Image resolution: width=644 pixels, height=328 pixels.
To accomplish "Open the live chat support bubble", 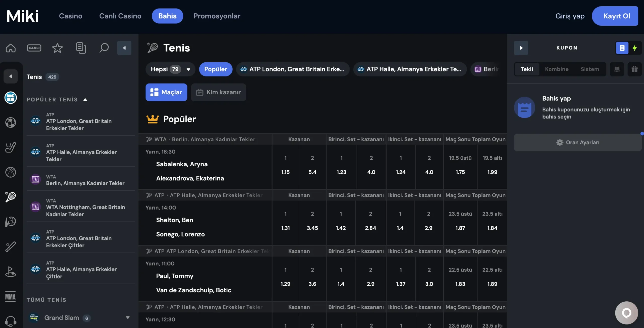I will 626,313.
